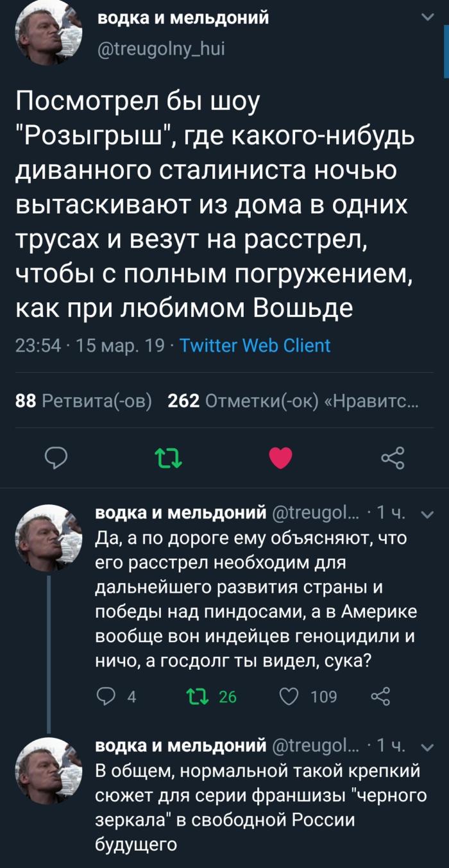Share the main tweet via share icon
This screenshot has width=449, height=868.
point(392,457)
